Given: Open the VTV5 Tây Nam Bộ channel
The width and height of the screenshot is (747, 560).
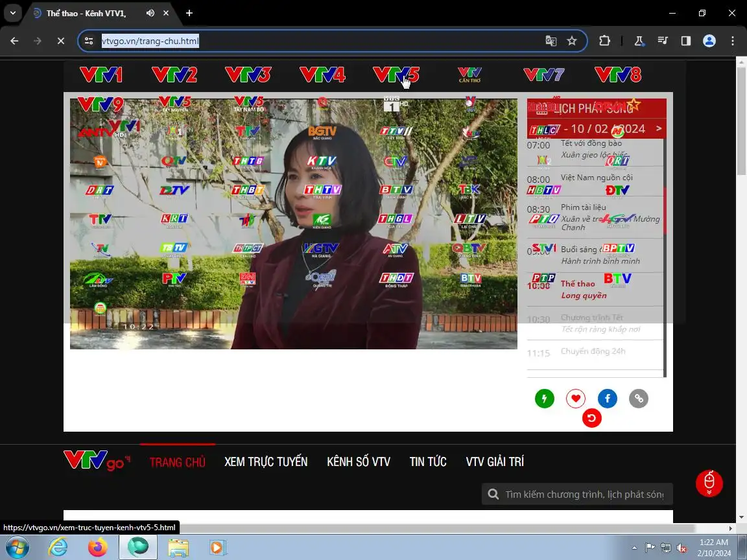Looking at the screenshot, I should (249, 104).
